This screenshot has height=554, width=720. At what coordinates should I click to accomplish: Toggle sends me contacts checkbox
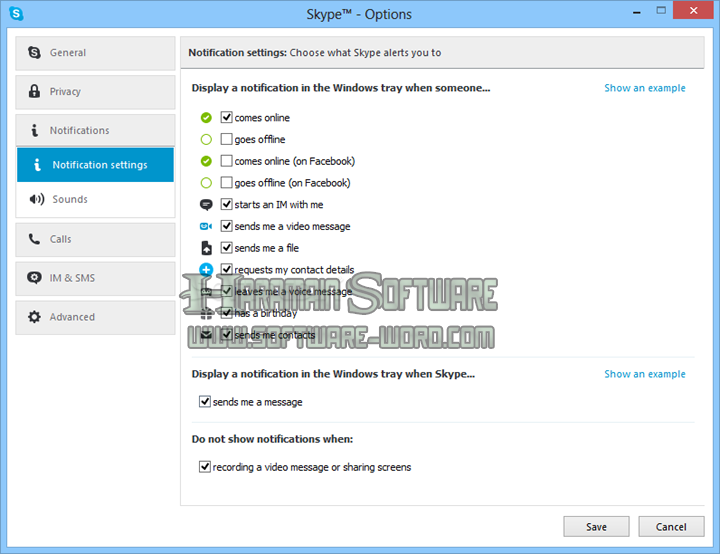coord(226,334)
